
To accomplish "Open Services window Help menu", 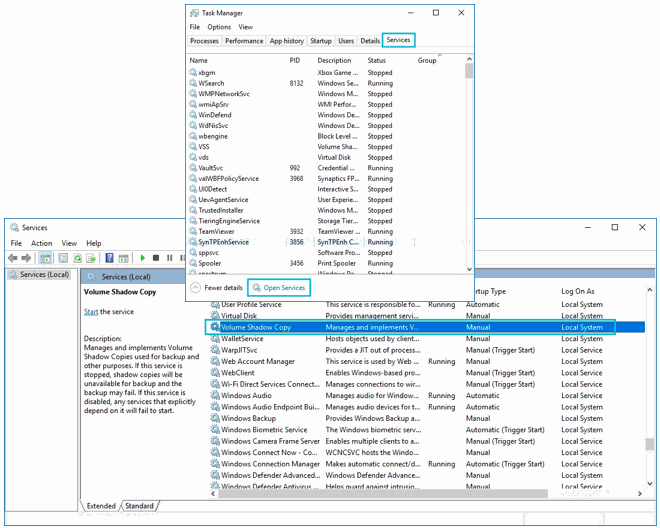I will (93, 243).
